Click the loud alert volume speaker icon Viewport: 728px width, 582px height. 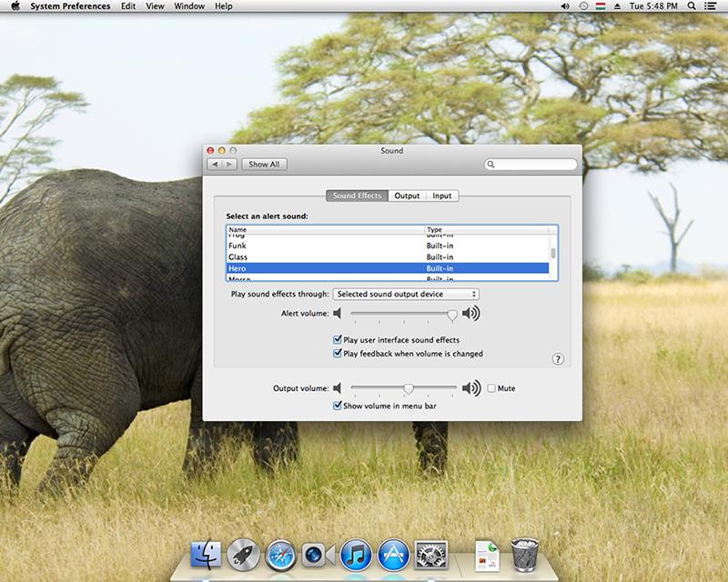click(x=470, y=313)
